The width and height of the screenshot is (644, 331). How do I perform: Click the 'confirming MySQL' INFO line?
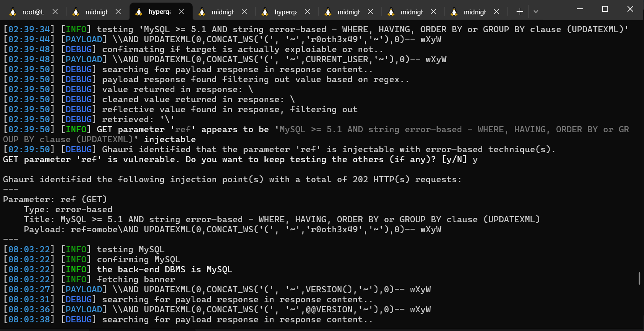(92, 260)
